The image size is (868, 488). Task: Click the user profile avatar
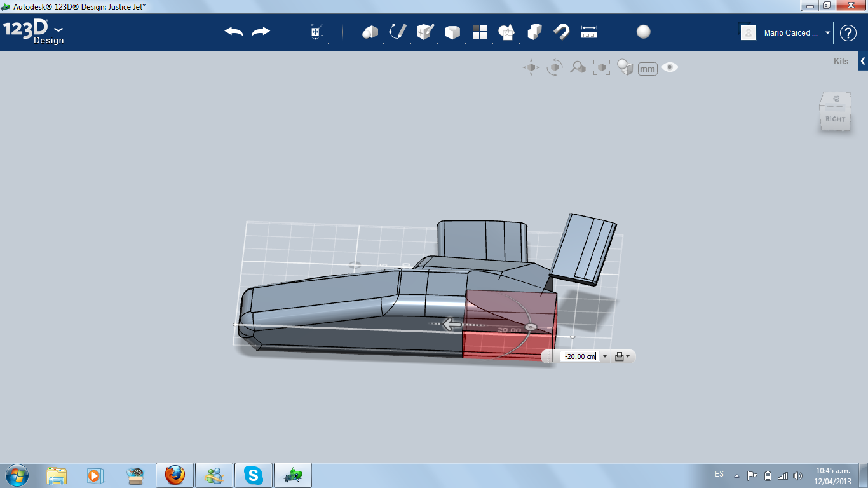tap(749, 32)
